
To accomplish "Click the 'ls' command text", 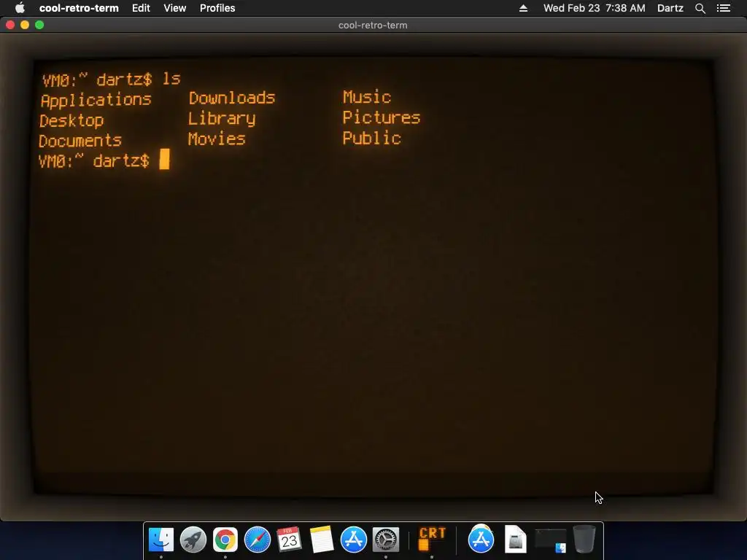I will coord(171,79).
